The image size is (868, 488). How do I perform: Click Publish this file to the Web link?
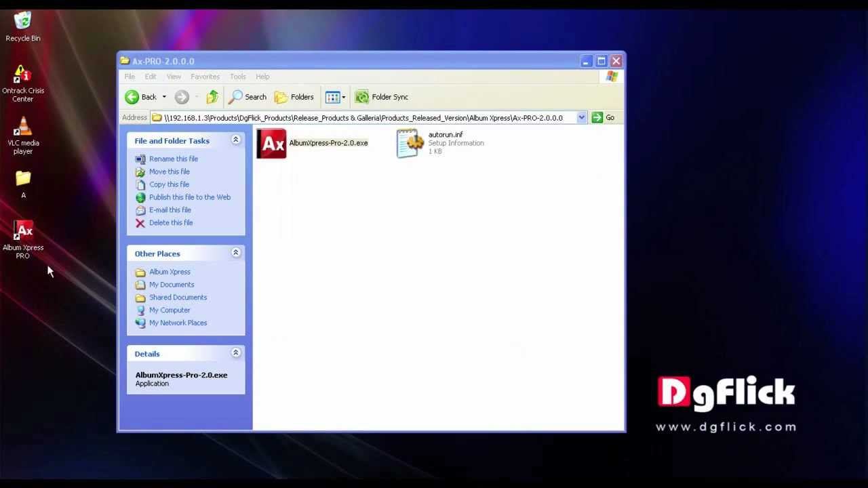[190, 197]
